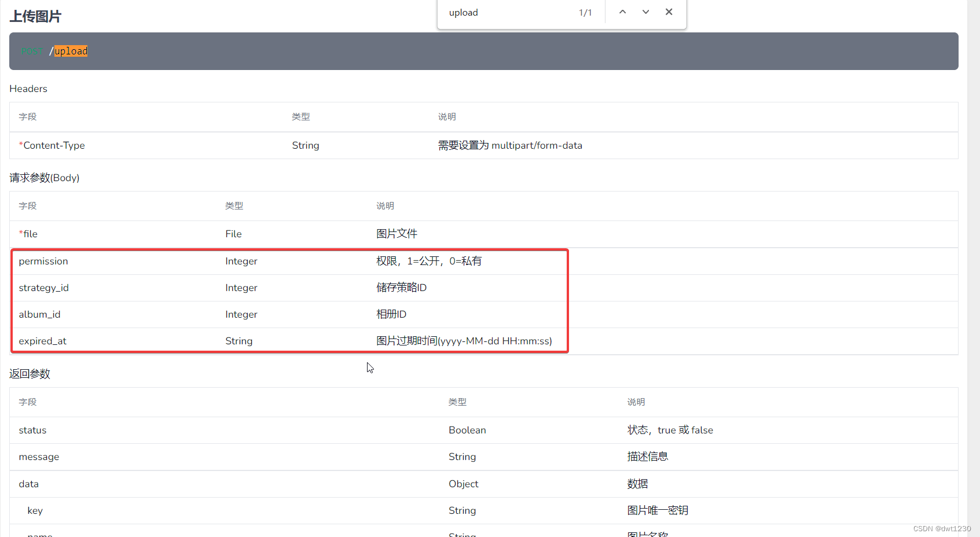Screen dimensions: 980x537
Task: Select the 'status' field cell
Action: click(32, 430)
